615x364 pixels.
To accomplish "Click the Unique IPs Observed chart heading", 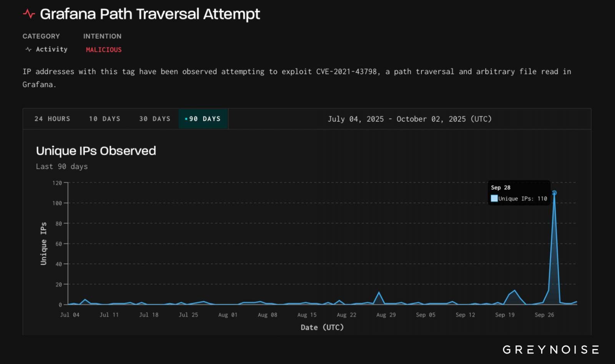I will click(96, 151).
